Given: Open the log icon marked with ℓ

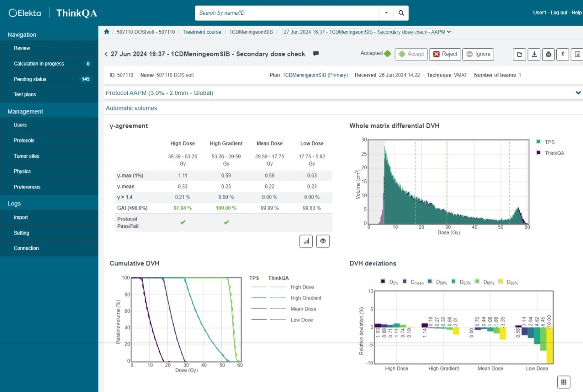Looking at the screenshot, I should 562,54.
